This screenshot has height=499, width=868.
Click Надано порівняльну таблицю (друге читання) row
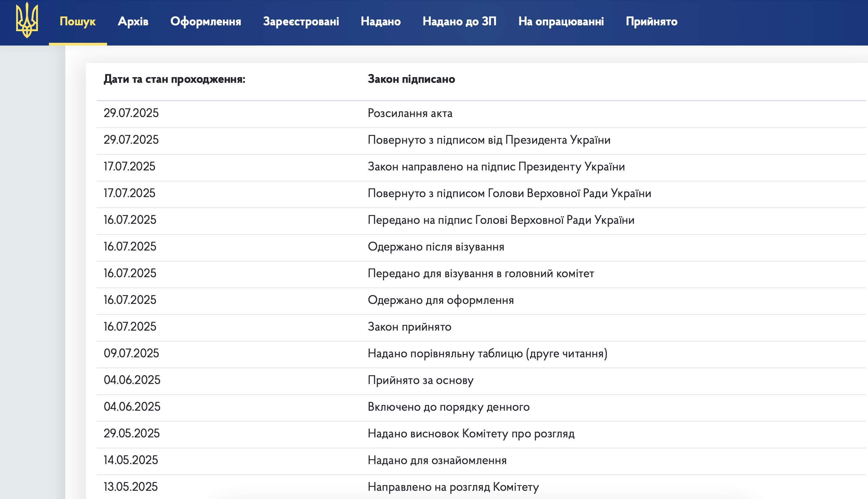[x=487, y=353]
